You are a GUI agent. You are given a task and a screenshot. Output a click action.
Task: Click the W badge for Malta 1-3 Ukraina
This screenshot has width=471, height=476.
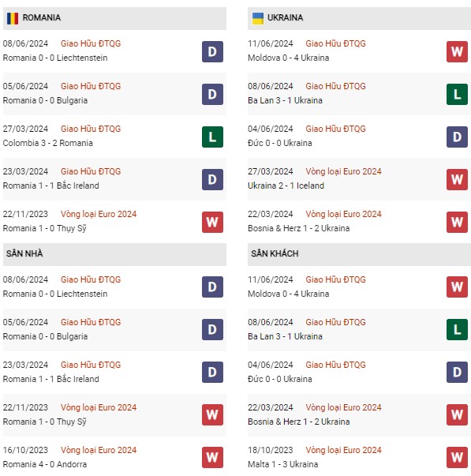tap(457, 458)
